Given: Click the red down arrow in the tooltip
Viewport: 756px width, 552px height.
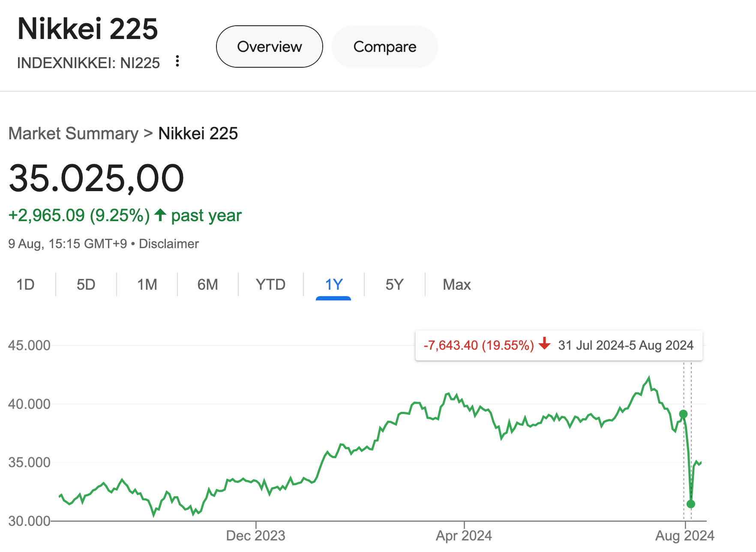Looking at the screenshot, I should 545,343.
